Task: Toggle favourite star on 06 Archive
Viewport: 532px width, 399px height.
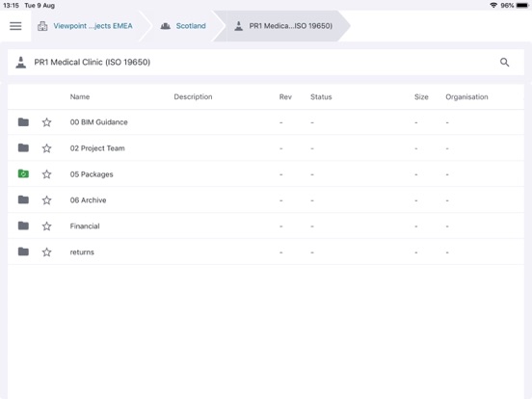Action: click(47, 200)
